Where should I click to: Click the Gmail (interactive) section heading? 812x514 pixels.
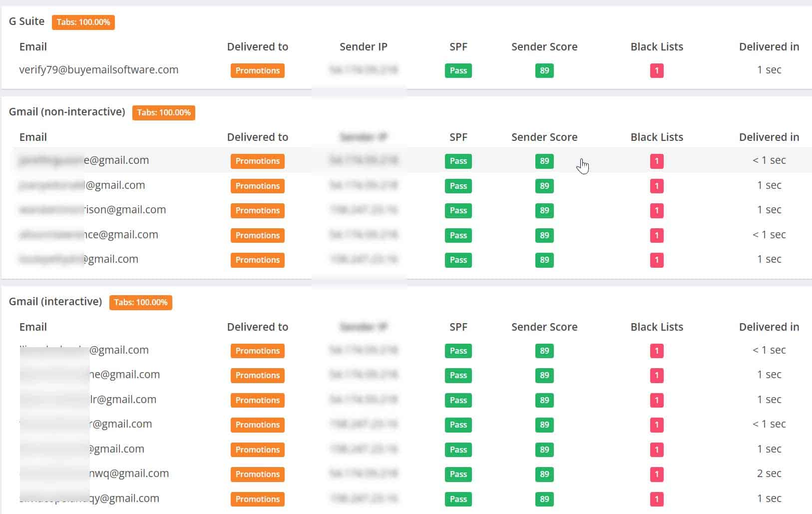55,302
